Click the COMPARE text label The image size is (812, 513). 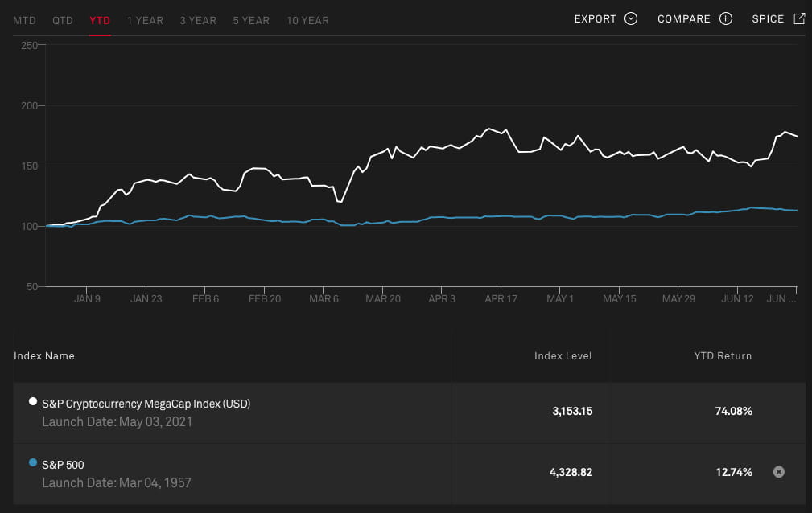684,19
